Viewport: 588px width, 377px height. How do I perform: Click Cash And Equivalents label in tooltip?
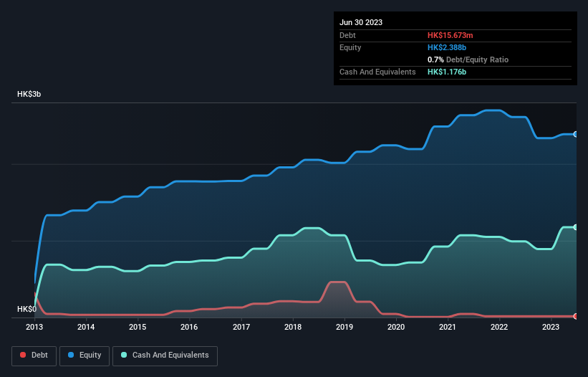point(377,72)
